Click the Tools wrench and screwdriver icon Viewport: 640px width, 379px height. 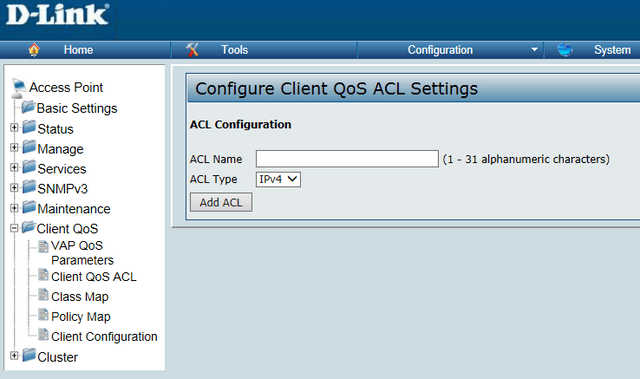(192, 50)
